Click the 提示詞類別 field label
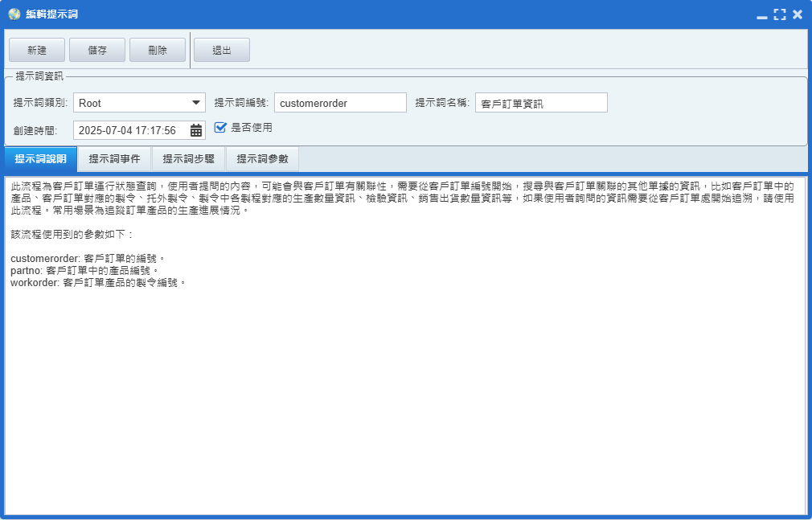 [x=40, y=103]
